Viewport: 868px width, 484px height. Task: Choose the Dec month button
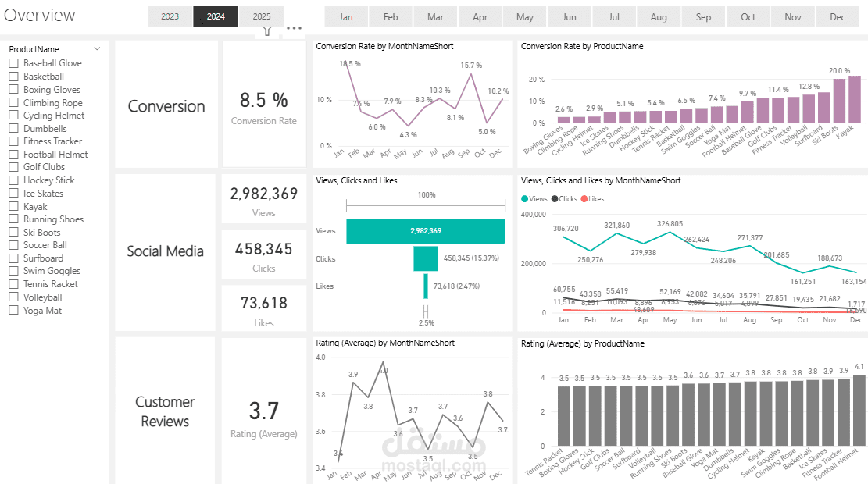[838, 16]
